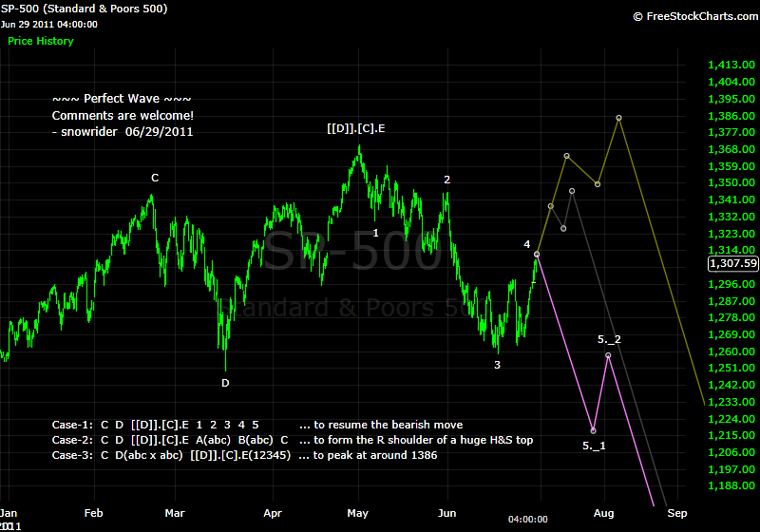The width and height of the screenshot is (760, 532).
Task: Click wave label 'D' below the March low
Action: (225, 383)
